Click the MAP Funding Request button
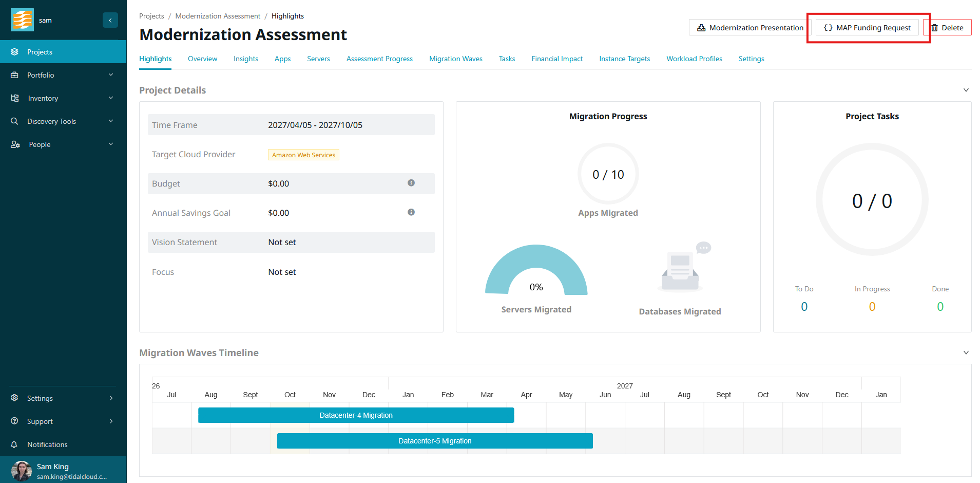The width and height of the screenshot is (980, 483). pos(867,28)
